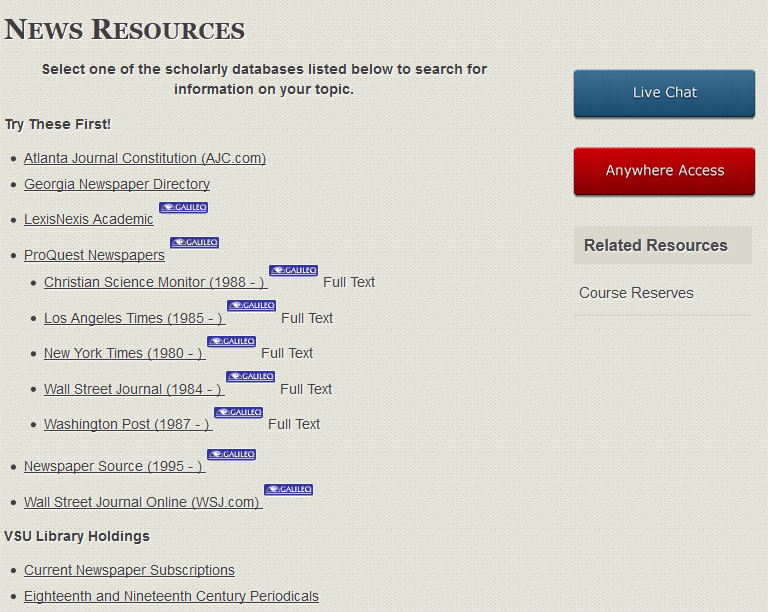Image resolution: width=768 pixels, height=612 pixels.
Task: Open Newspaper Source (1995 - ) link
Action: [x=115, y=466]
